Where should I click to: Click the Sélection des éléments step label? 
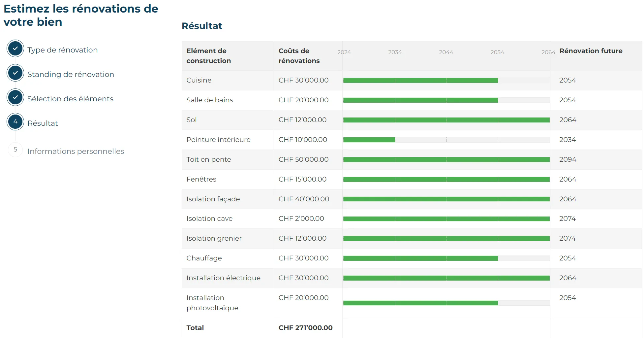point(70,98)
